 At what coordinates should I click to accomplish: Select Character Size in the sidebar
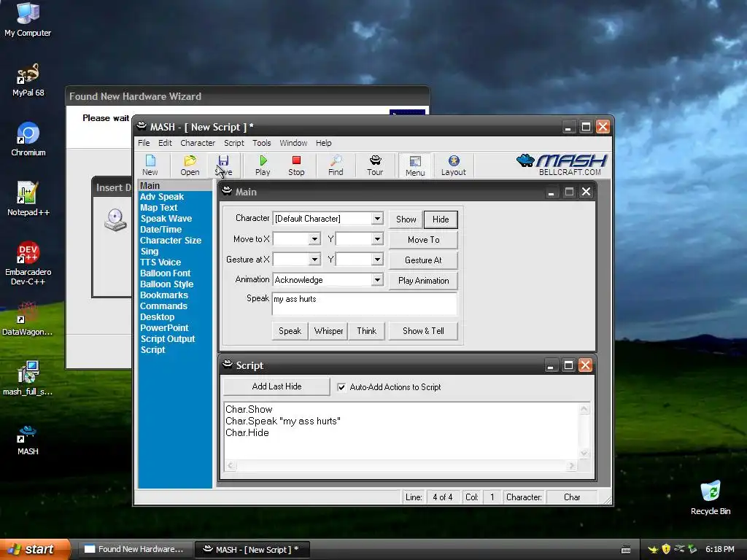(x=171, y=241)
